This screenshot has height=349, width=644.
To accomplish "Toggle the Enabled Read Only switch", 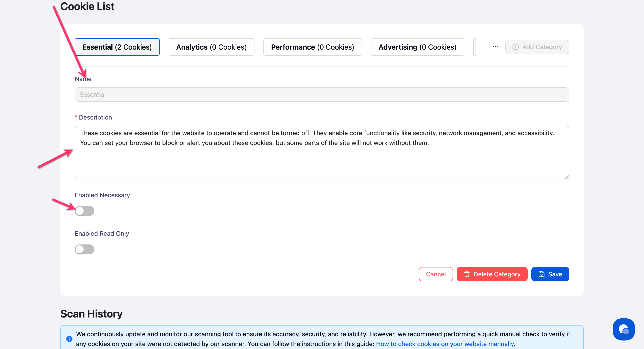I will (x=85, y=249).
